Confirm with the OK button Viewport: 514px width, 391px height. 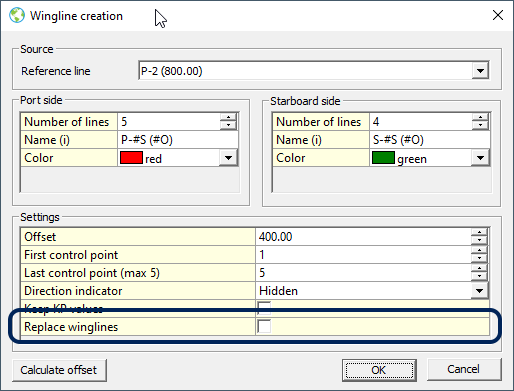tap(379, 370)
